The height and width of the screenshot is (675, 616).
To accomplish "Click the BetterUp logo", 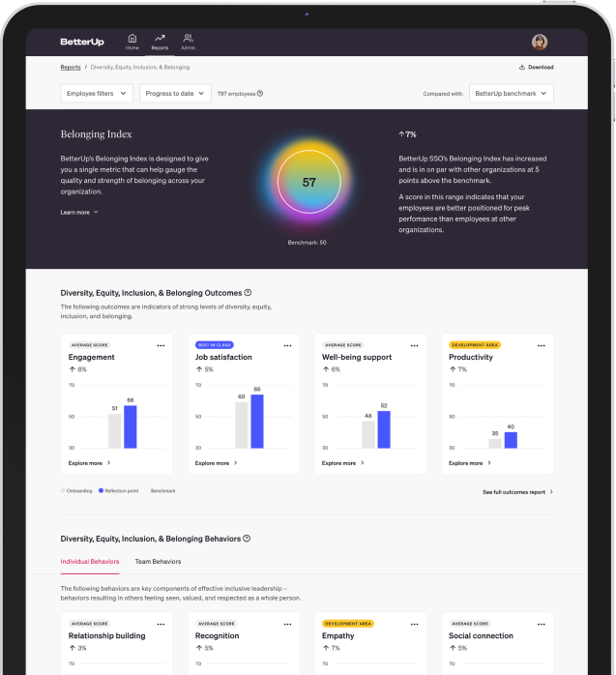I will tap(82, 42).
